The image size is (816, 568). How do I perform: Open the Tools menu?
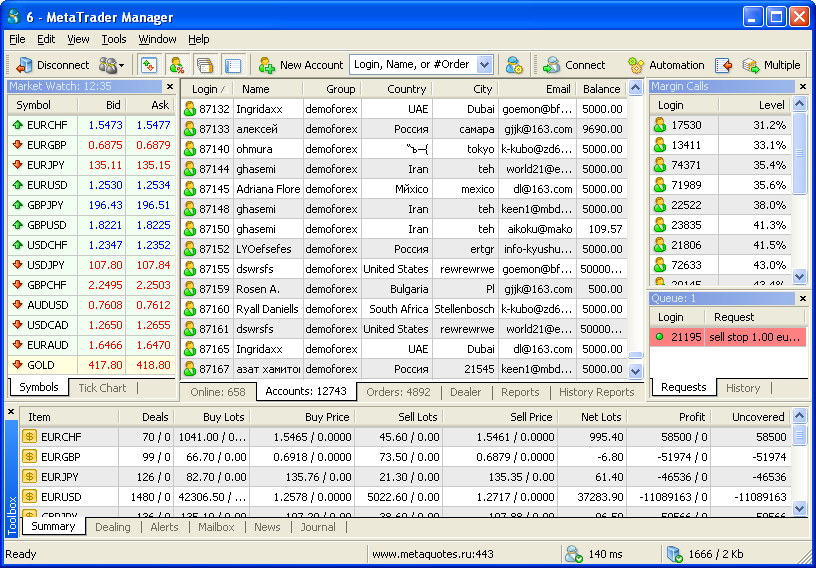pyautogui.click(x=113, y=39)
